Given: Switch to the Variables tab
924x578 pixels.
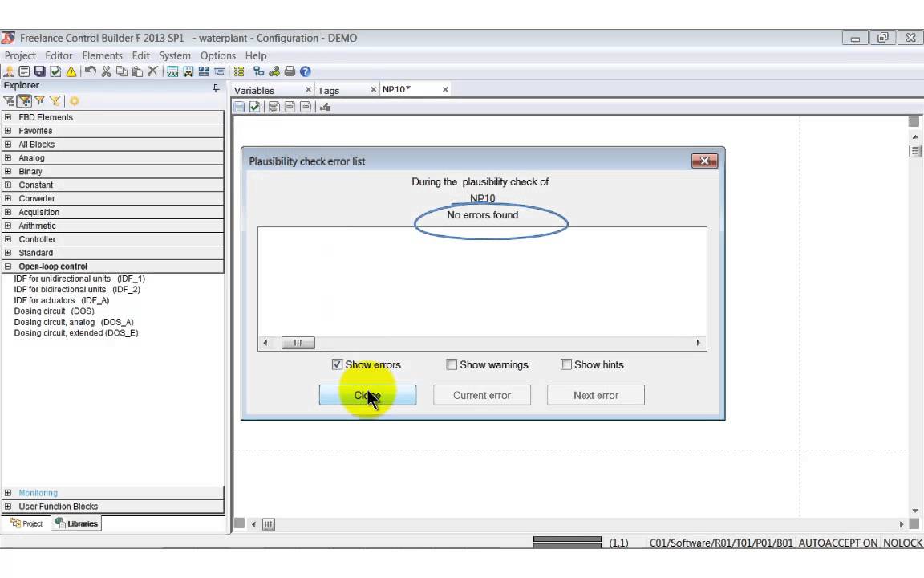Looking at the screenshot, I should (x=254, y=90).
